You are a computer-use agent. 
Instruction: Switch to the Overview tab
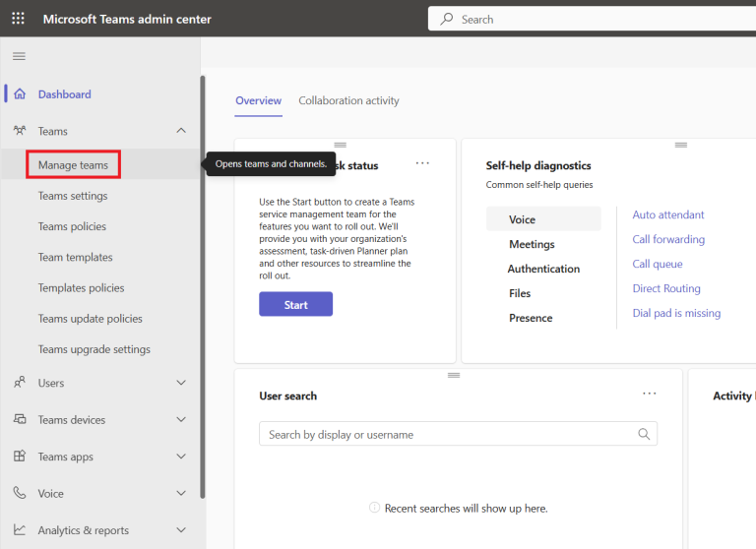pyautogui.click(x=259, y=100)
